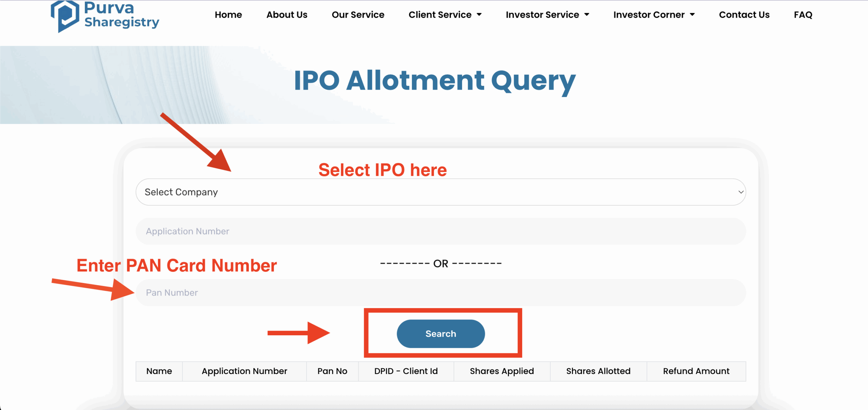868x410 pixels.
Task: Expand the Client Service dropdown menu
Action: click(x=445, y=15)
